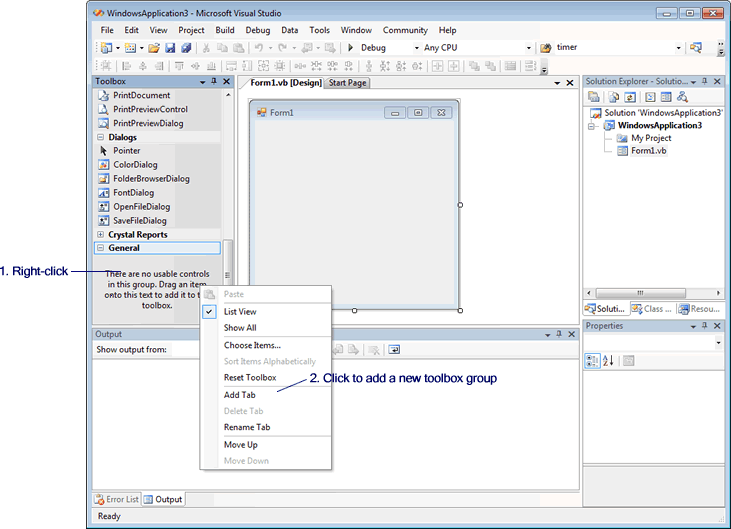This screenshot has height=529, width=731.
Task: Click Choose Items... in context menu
Action: 252,345
